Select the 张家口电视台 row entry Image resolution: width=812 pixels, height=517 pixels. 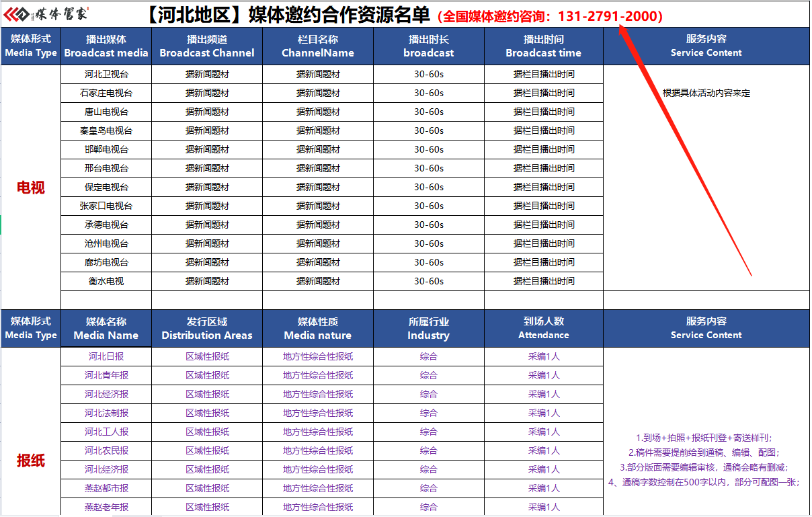[x=106, y=206]
